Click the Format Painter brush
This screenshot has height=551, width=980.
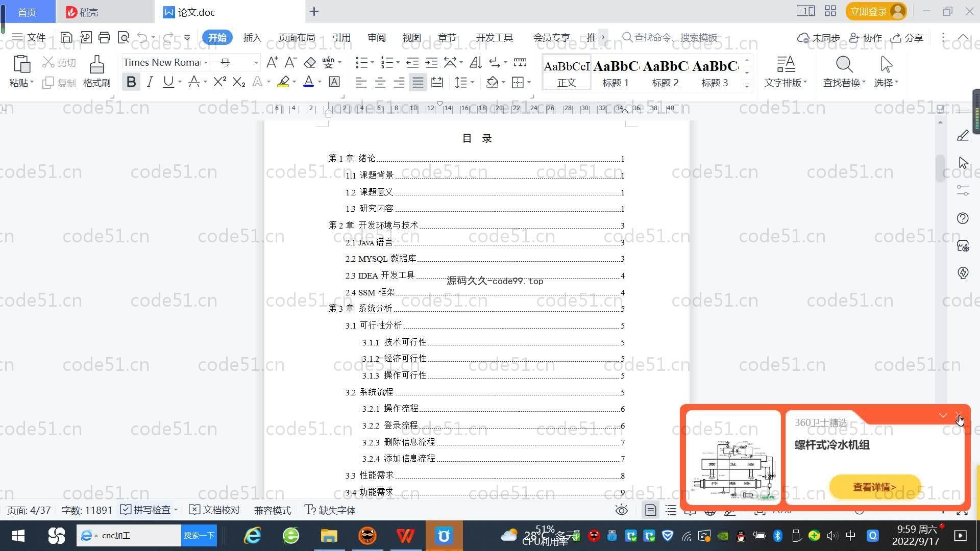pyautogui.click(x=97, y=71)
